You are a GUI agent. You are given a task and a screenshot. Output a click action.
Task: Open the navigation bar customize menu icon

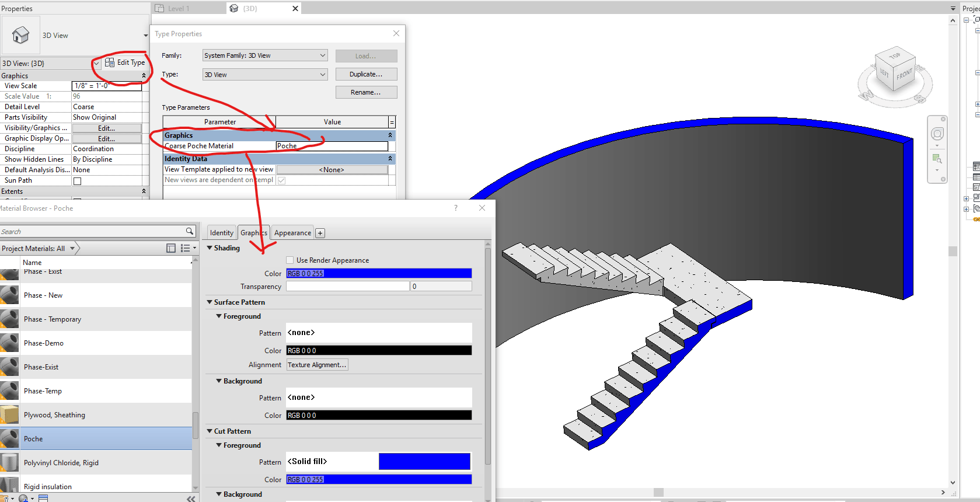point(943,180)
